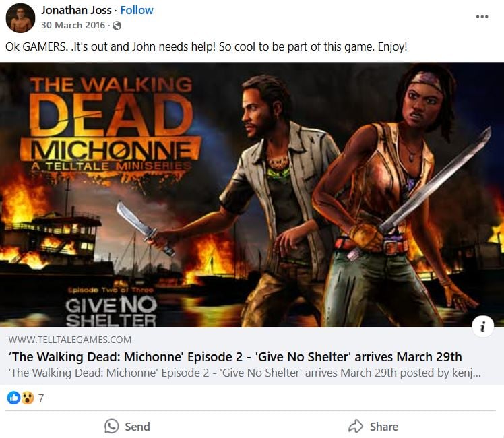Click the public globe privacy icon
Viewport: 504px width, 438px height.
click(117, 26)
